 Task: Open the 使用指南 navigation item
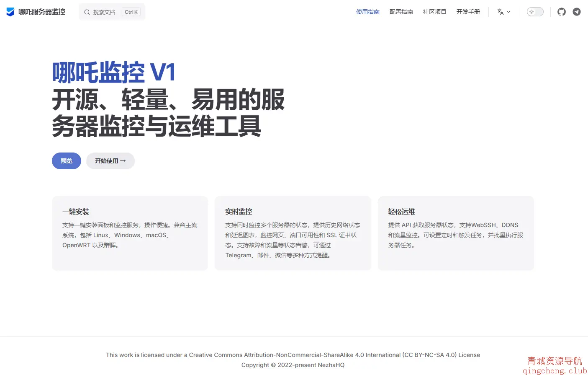click(x=367, y=12)
